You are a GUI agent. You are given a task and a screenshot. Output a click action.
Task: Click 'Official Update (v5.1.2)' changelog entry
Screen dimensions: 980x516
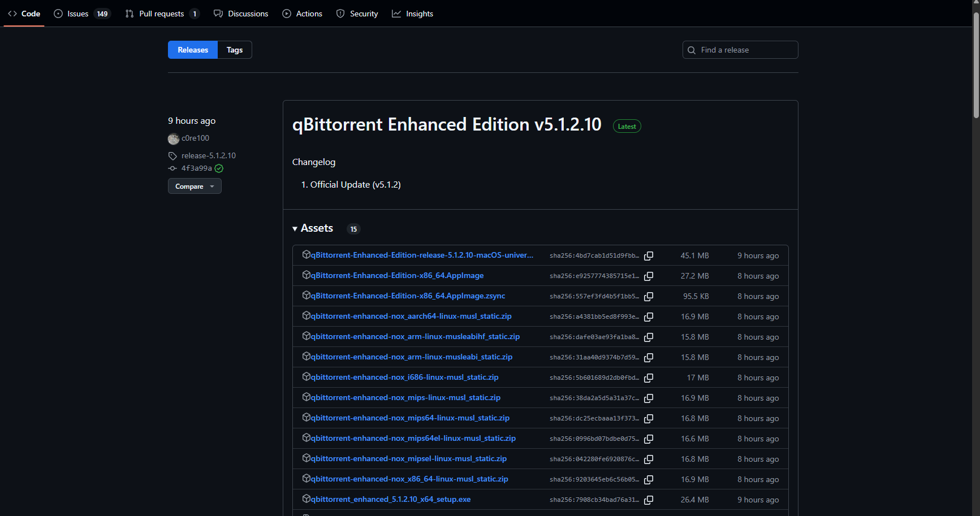[x=355, y=185]
